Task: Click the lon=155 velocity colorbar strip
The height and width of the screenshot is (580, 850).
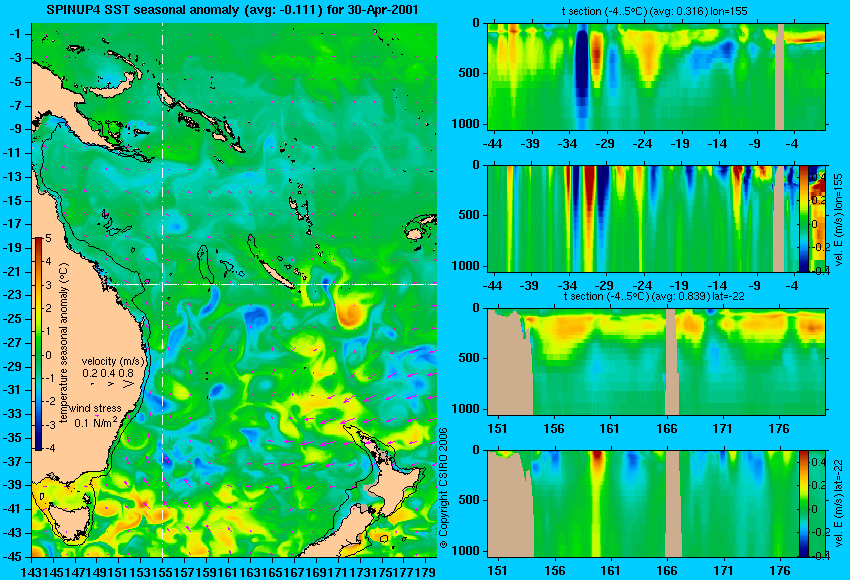Action: [x=803, y=219]
